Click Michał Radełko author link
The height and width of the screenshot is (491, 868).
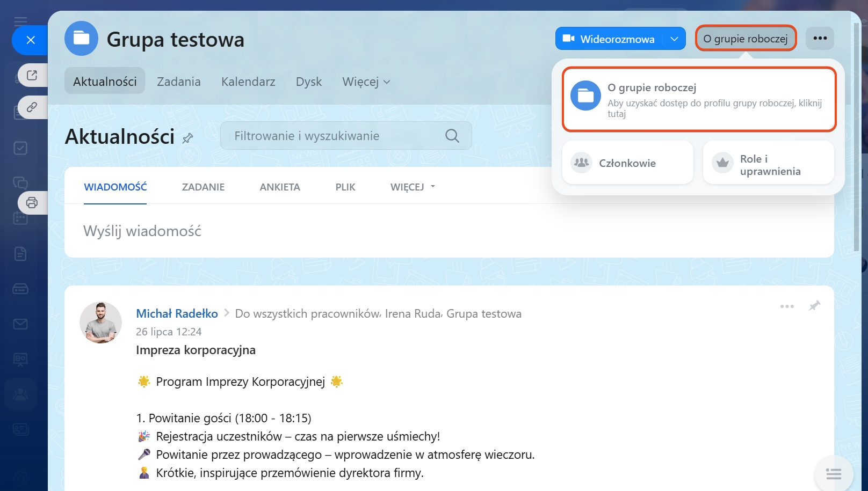tap(177, 313)
